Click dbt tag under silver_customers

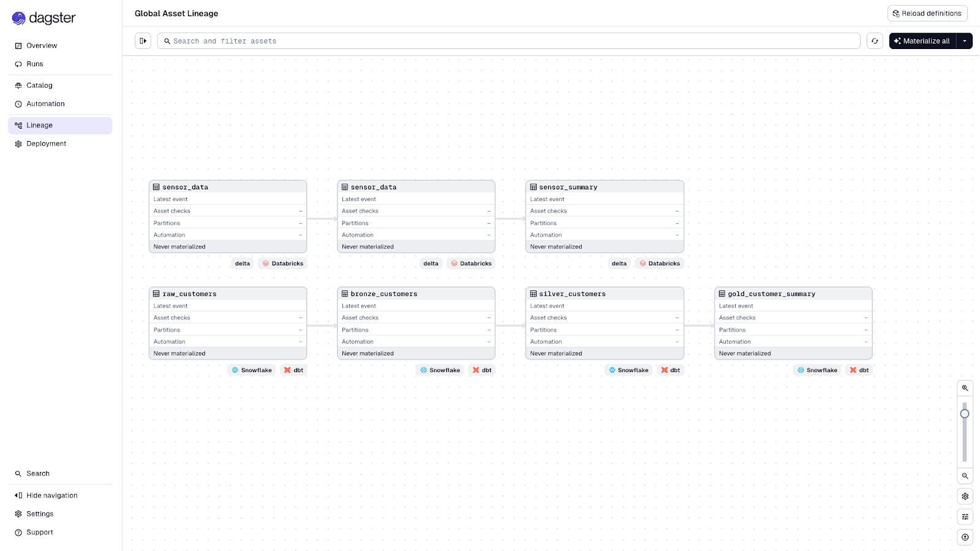tap(671, 370)
